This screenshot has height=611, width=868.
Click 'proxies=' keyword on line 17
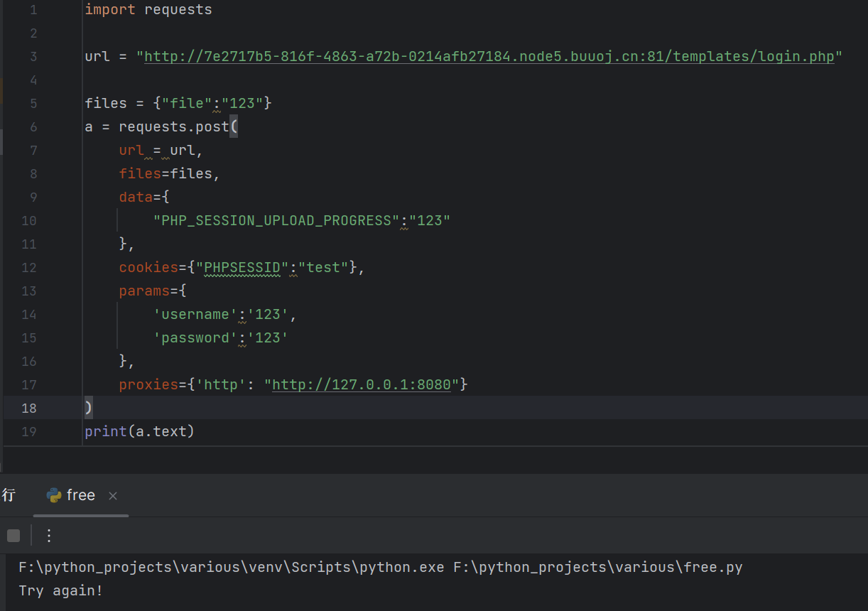153,384
